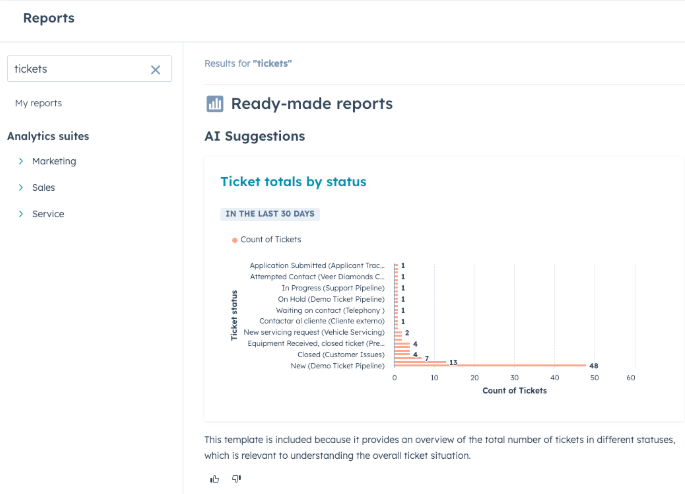This screenshot has width=685, height=494.
Task: Open My reports in sidebar
Action: [x=38, y=103]
